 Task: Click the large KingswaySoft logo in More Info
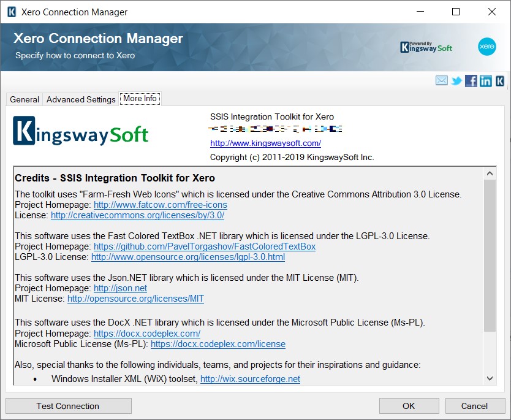[80, 131]
